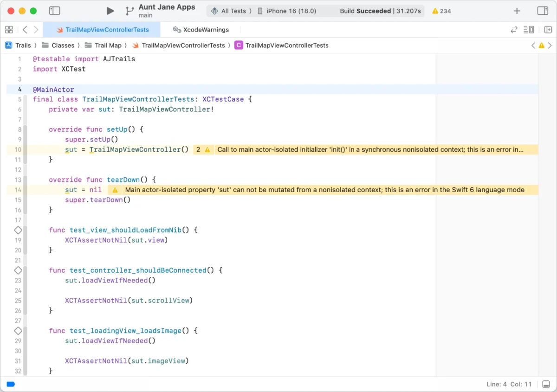The image size is (557, 392).
Task: Open the tab overview grid icon
Action: point(9,29)
